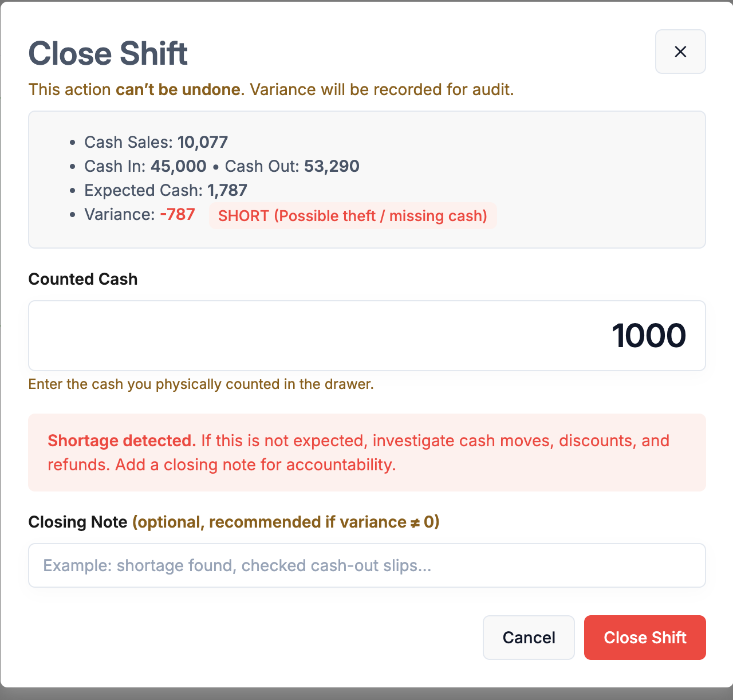Viewport: 733px width, 700px height.
Task: Click the Closing Note label
Action: 78,522
